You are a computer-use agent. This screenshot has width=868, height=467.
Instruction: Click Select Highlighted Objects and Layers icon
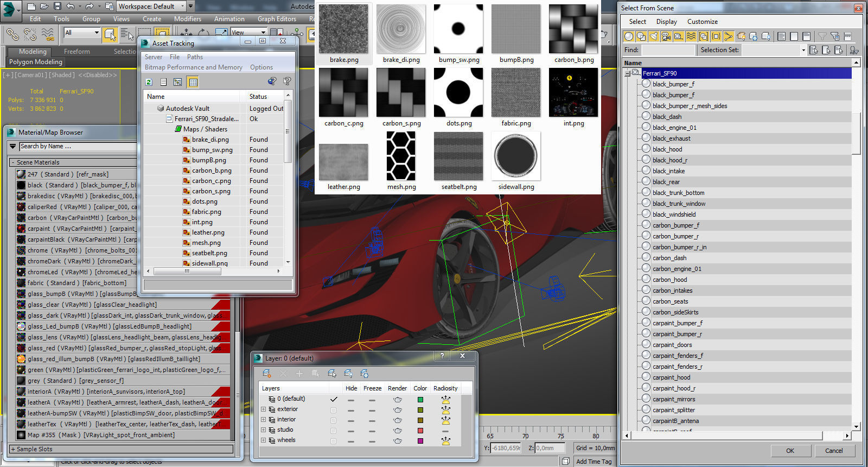332,374
